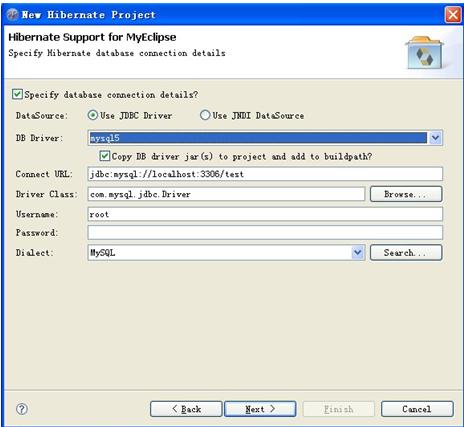
Task: Click the Browse button for Driver Class
Action: 406,194
